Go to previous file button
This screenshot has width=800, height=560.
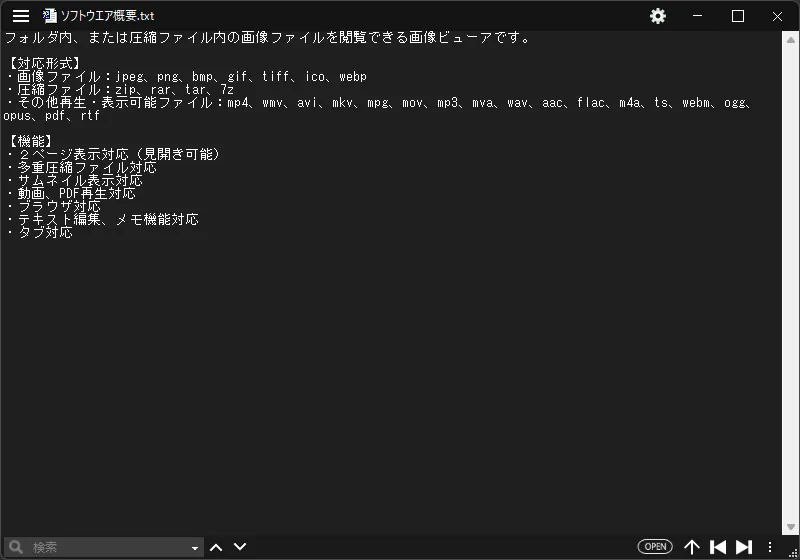(x=718, y=547)
